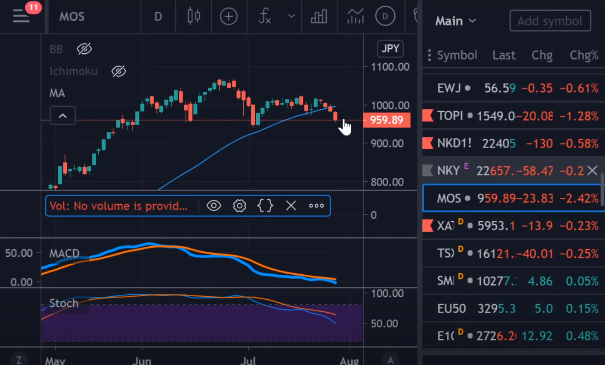Image resolution: width=605 pixels, height=365 pixels.
Task: Open Vol indicator source code braces
Action: click(265, 206)
